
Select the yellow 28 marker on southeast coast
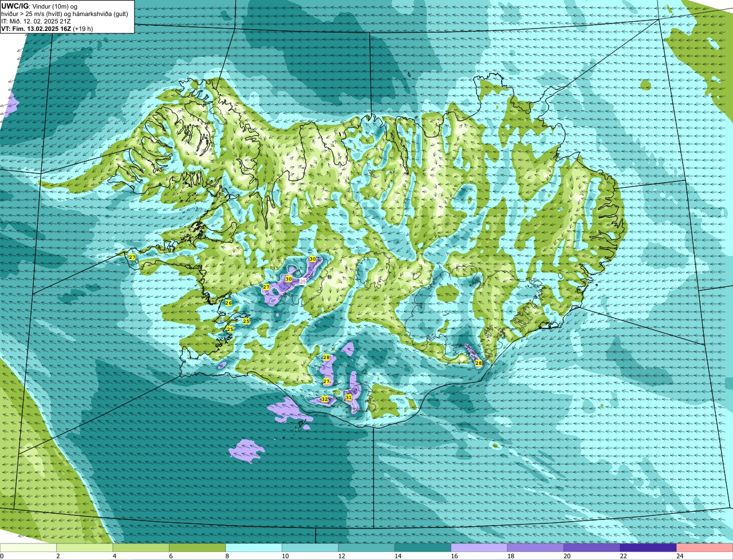[479, 363]
